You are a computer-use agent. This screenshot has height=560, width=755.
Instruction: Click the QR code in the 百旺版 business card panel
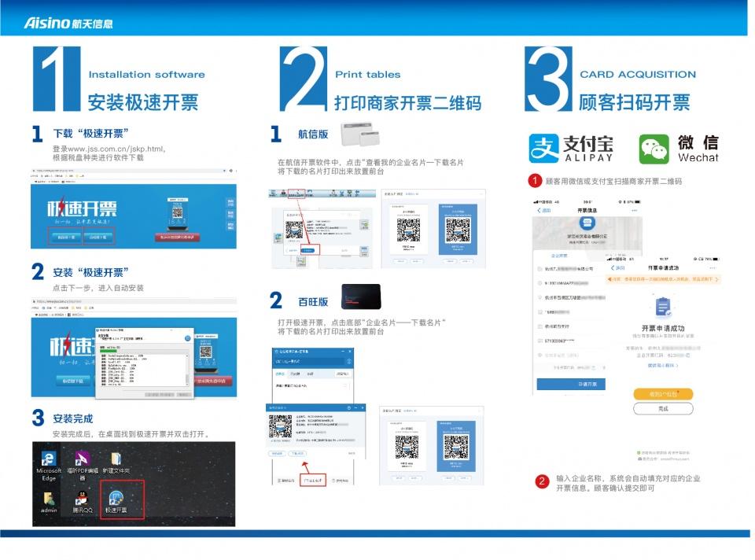coord(280,426)
